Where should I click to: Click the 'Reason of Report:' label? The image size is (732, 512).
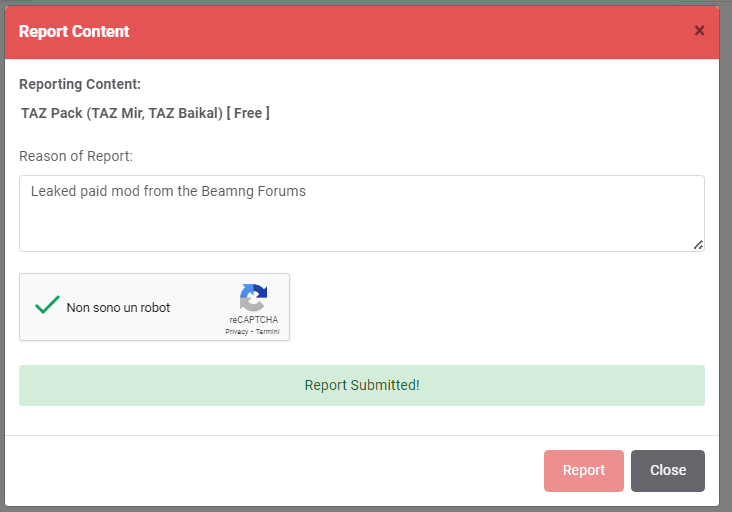(x=76, y=156)
